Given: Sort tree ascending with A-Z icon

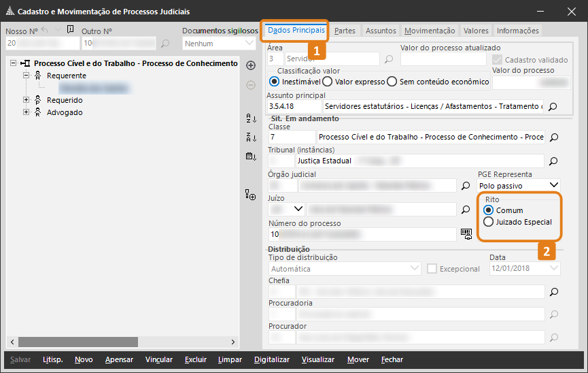Looking at the screenshot, I should click(251, 119).
